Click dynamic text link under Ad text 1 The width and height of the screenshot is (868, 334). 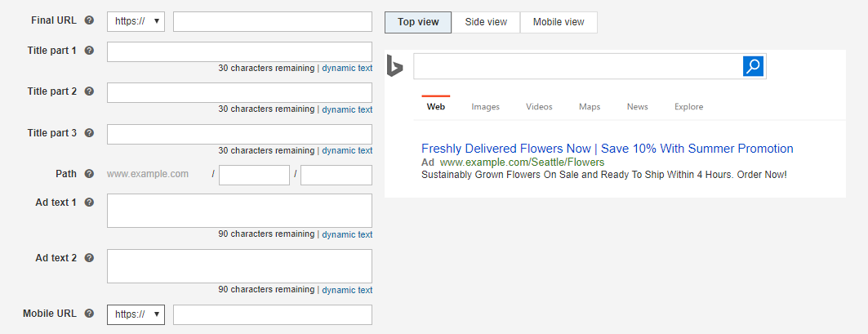point(347,234)
